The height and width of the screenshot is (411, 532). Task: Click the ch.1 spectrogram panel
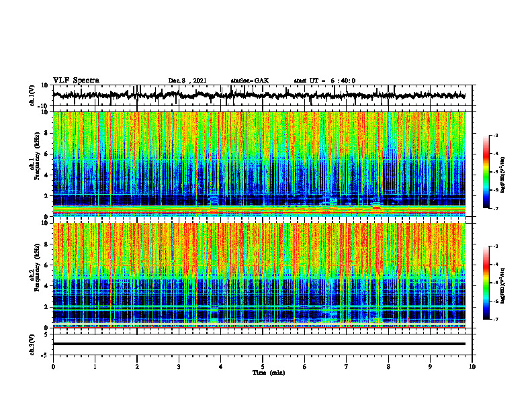coord(259,164)
